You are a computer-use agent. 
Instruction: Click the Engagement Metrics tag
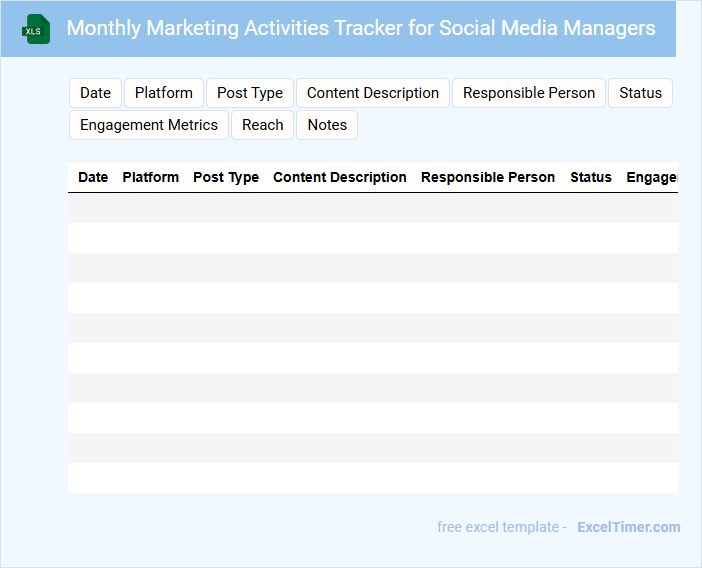[149, 125]
